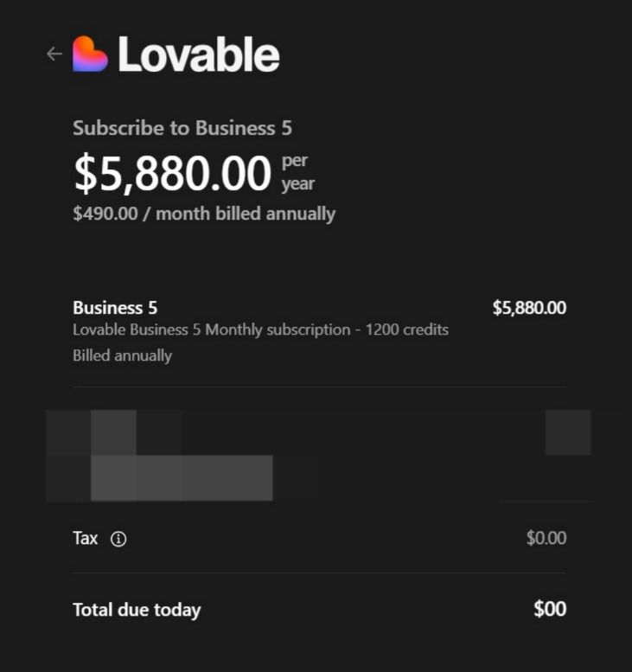Click the "Billed annually" line item note

point(122,355)
